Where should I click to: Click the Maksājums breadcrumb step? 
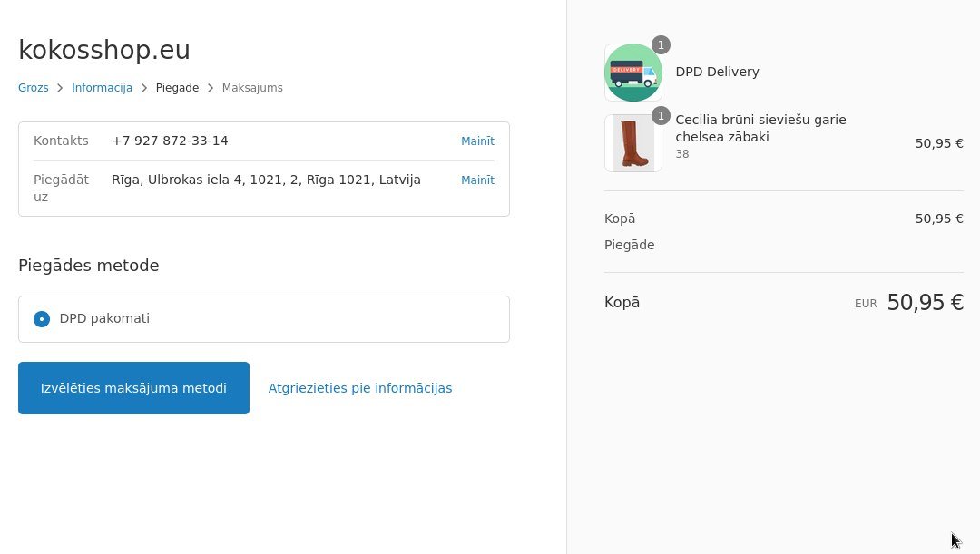tap(252, 88)
